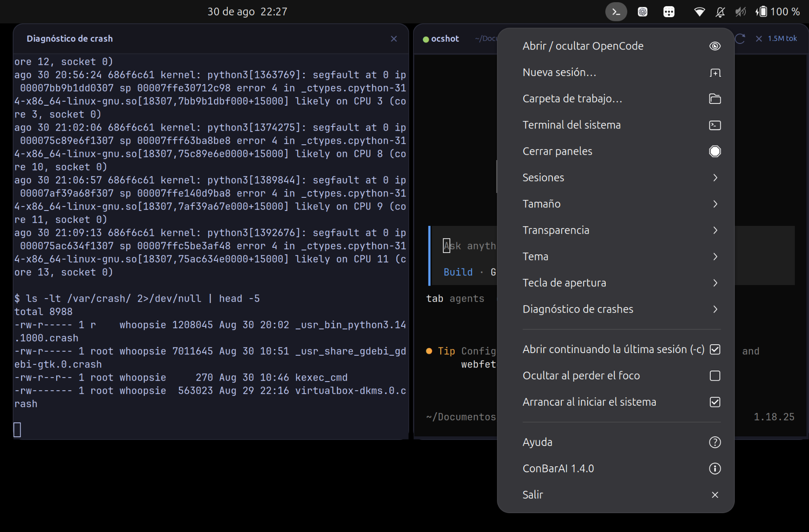Image resolution: width=809 pixels, height=532 pixels.
Task: Open the Transparencia submenu label
Action: coord(556,230)
